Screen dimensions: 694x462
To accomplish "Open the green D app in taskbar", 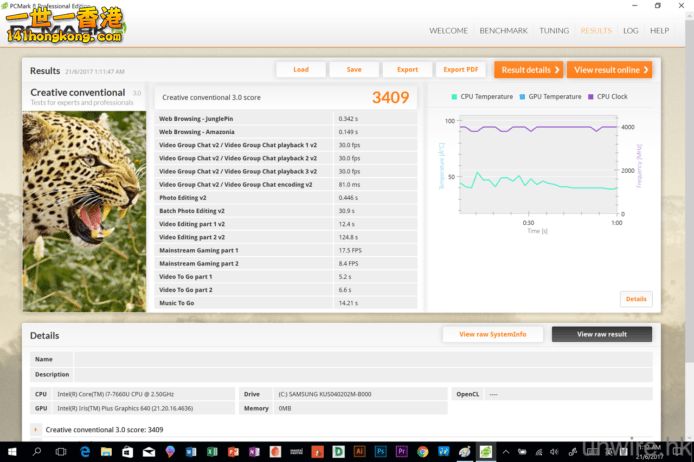I will pos(339,451).
